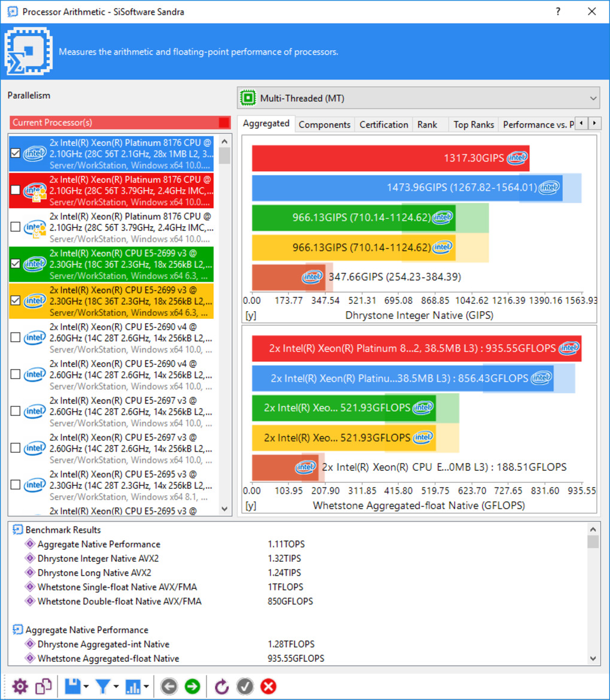This screenshot has height=700, width=610.
Task: Open the filter funnel icon
Action: (x=103, y=686)
